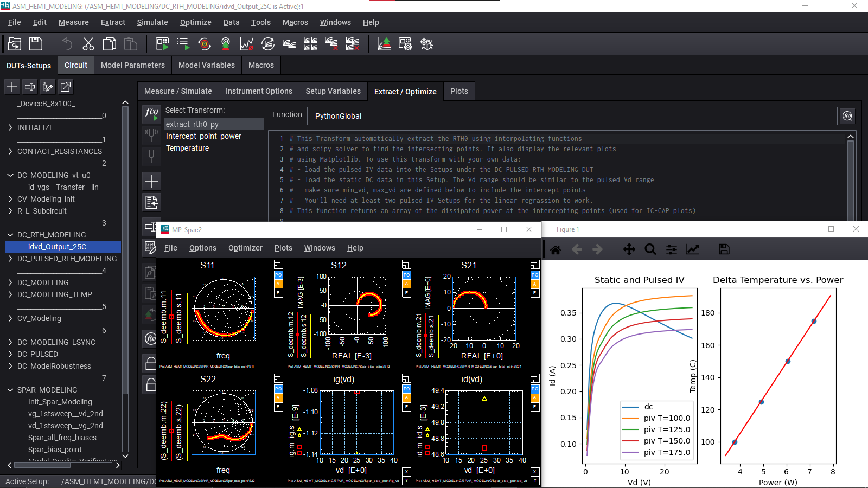Toggle the E button right of the S11 plot
Screen dimensions: 868x488
278,293
